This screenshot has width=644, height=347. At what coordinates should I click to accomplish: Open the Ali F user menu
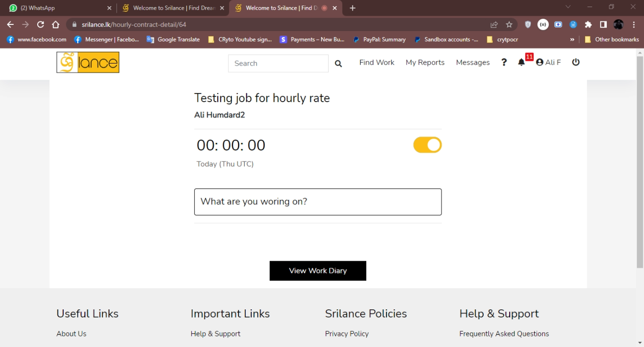point(548,62)
